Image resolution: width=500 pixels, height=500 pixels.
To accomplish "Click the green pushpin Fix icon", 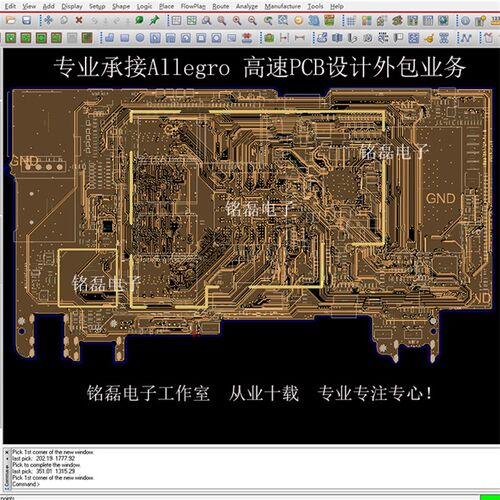I will pos(154,21).
